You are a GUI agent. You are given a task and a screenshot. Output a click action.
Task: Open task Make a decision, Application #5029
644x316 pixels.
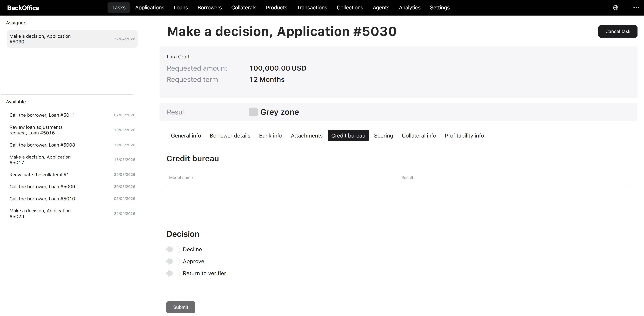click(72, 214)
